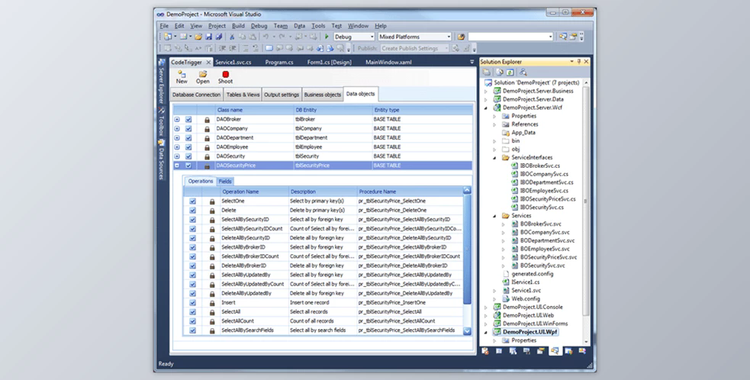Switch to Business objects tab
This screenshot has width=750, height=380.
coord(322,95)
